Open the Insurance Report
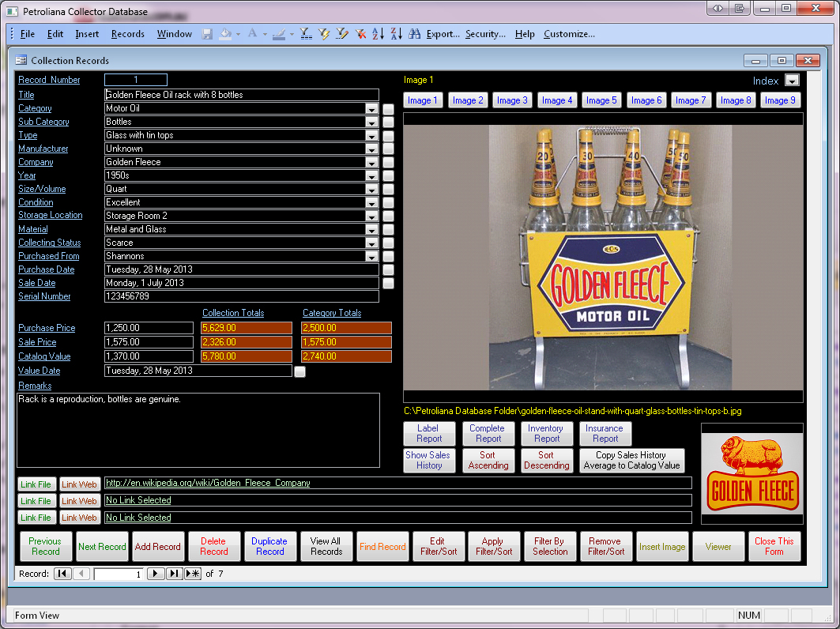The width and height of the screenshot is (840, 629). (x=605, y=434)
